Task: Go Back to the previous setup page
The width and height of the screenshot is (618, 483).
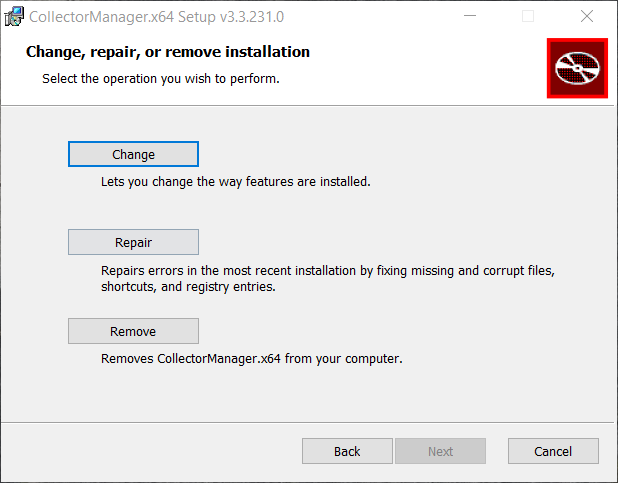Action: click(347, 451)
